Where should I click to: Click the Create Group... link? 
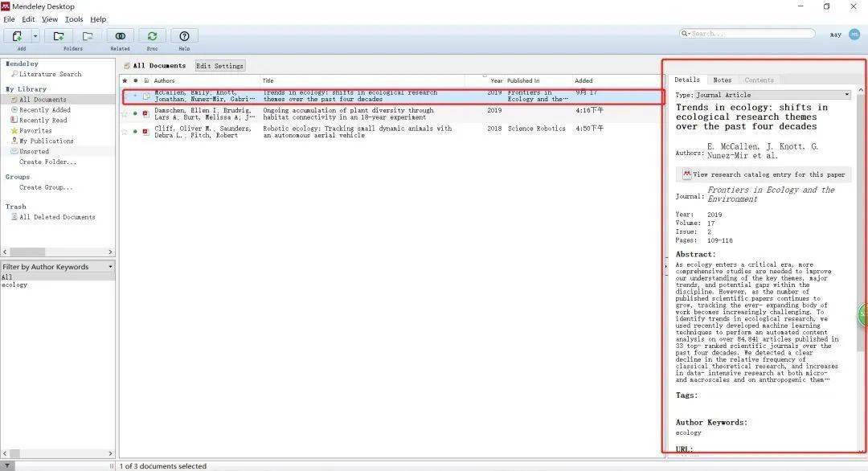pyautogui.click(x=46, y=187)
